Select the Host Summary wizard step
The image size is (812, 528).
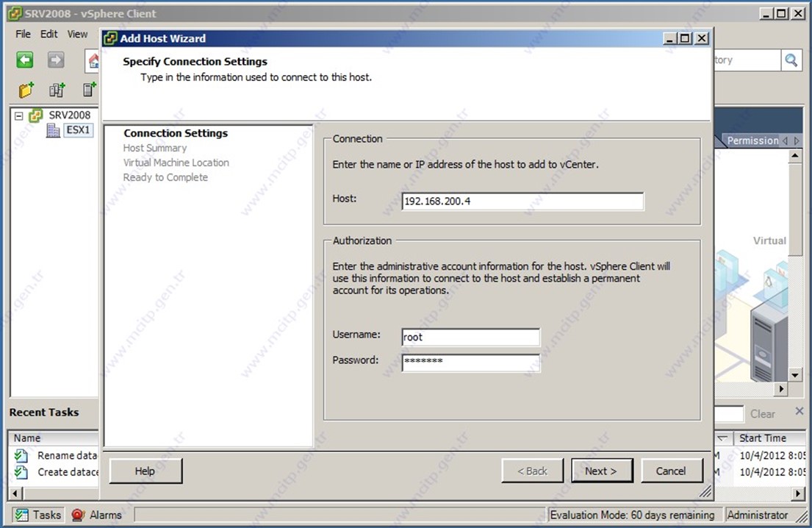pos(155,149)
